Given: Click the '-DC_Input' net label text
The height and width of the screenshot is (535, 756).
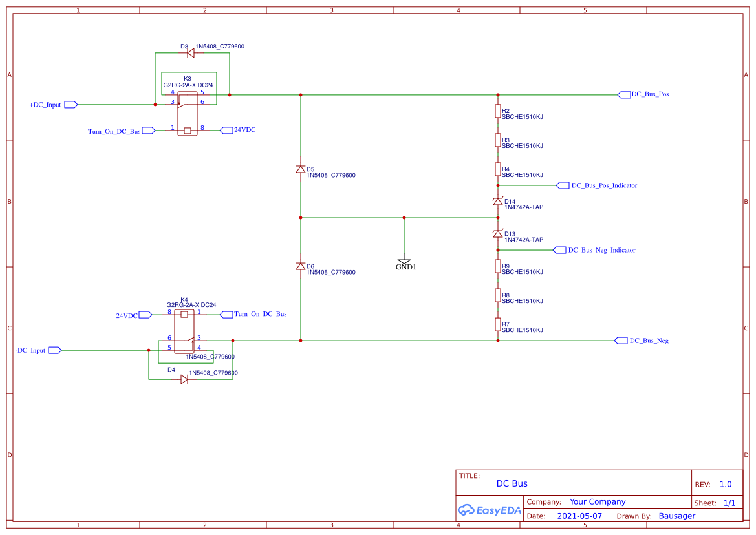Looking at the screenshot, I should tap(30, 350).
